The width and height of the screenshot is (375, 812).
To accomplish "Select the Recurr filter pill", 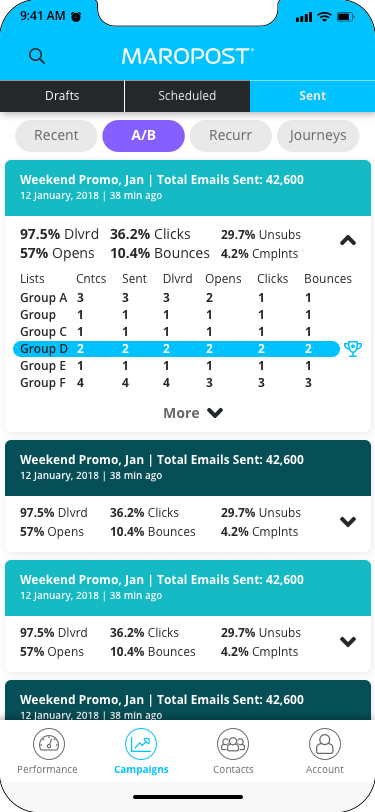I will point(230,136).
